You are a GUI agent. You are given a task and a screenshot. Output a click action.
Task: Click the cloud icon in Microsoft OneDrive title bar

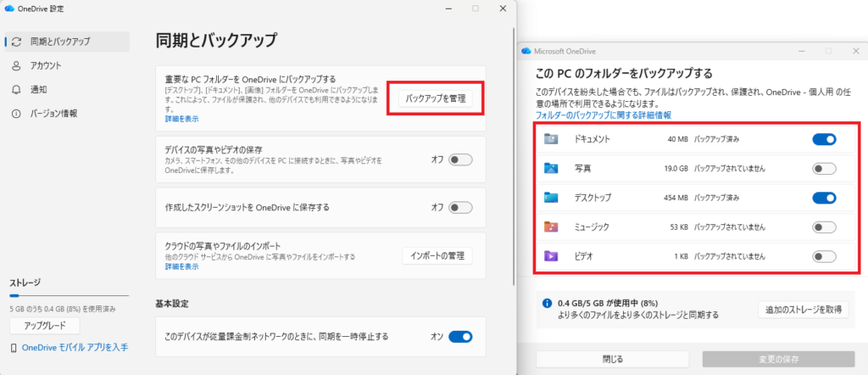526,51
